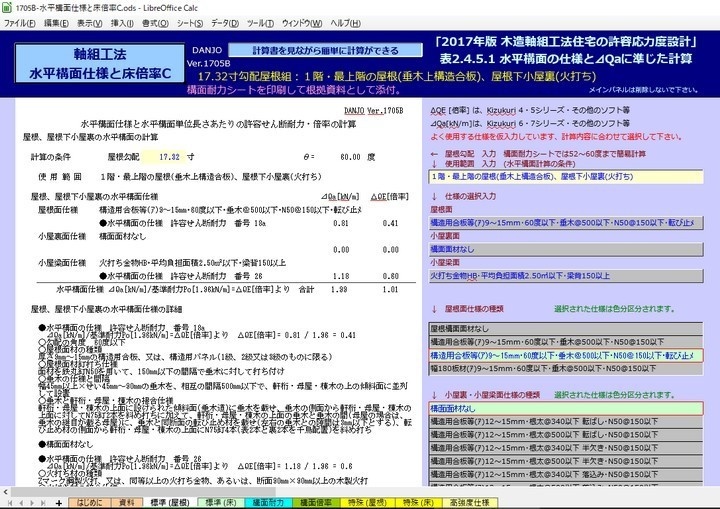
Task: Select 根太@500以下 転ばし list row
Action: (x=566, y=435)
